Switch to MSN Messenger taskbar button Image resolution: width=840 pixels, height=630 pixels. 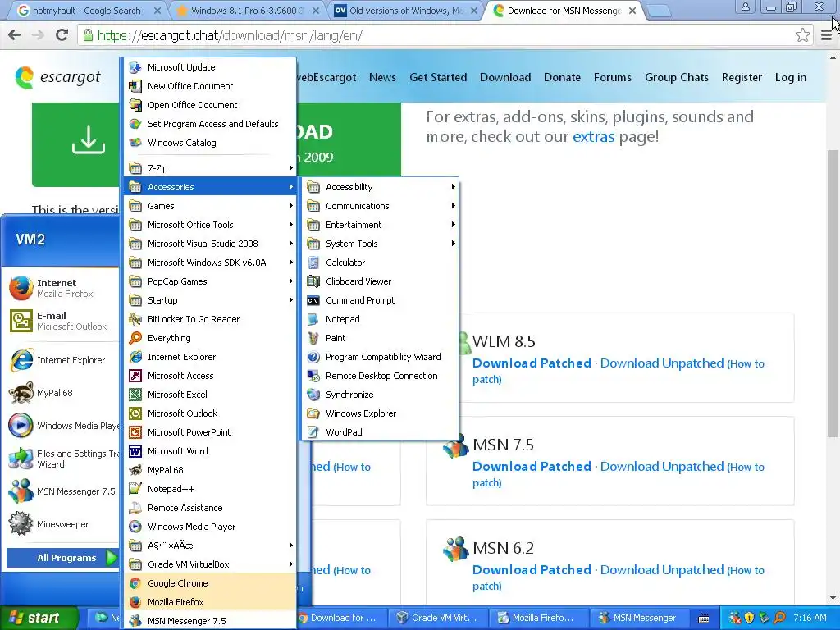[638, 618]
